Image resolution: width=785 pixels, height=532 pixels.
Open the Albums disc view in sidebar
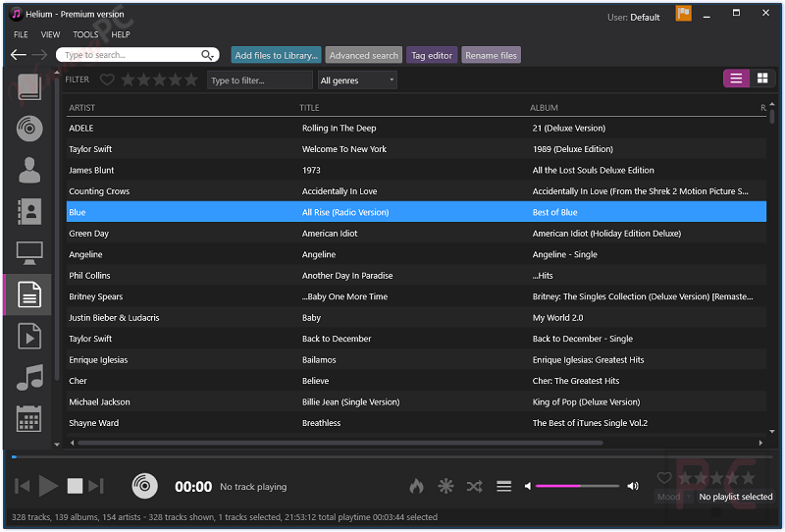tap(29, 129)
